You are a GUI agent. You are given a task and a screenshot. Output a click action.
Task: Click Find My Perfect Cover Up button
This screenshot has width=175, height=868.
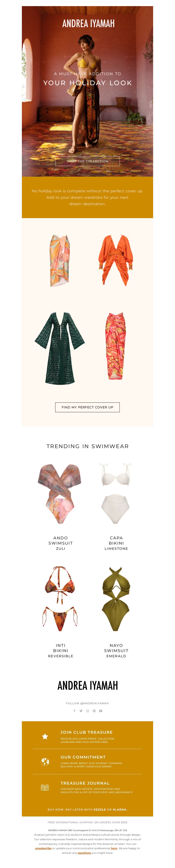click(x=87, y=407)
